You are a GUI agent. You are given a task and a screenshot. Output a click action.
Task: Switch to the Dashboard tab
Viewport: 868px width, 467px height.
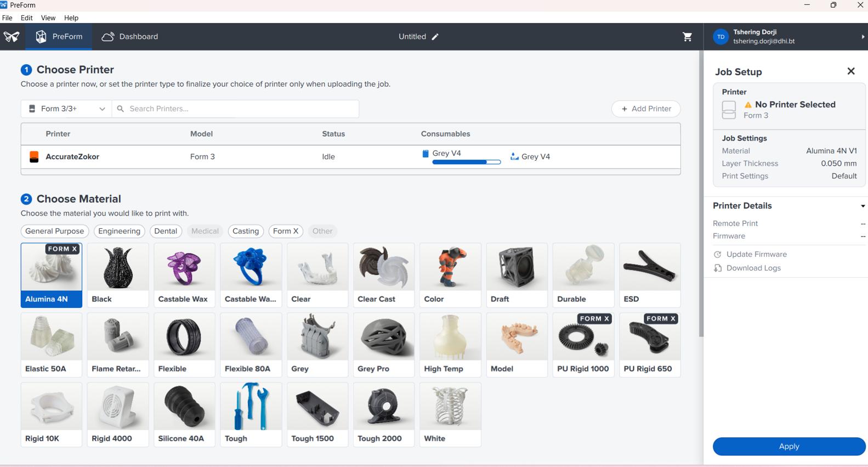[130, 37]
